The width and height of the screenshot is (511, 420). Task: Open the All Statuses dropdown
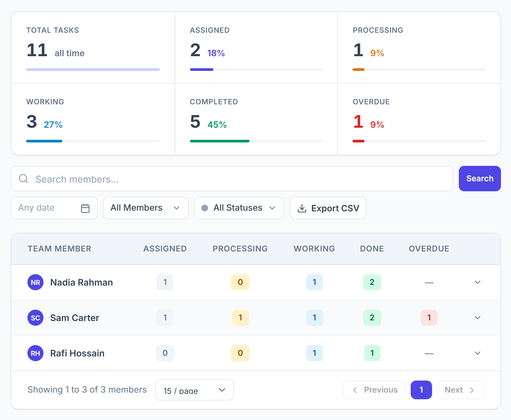tap(239, 208)
